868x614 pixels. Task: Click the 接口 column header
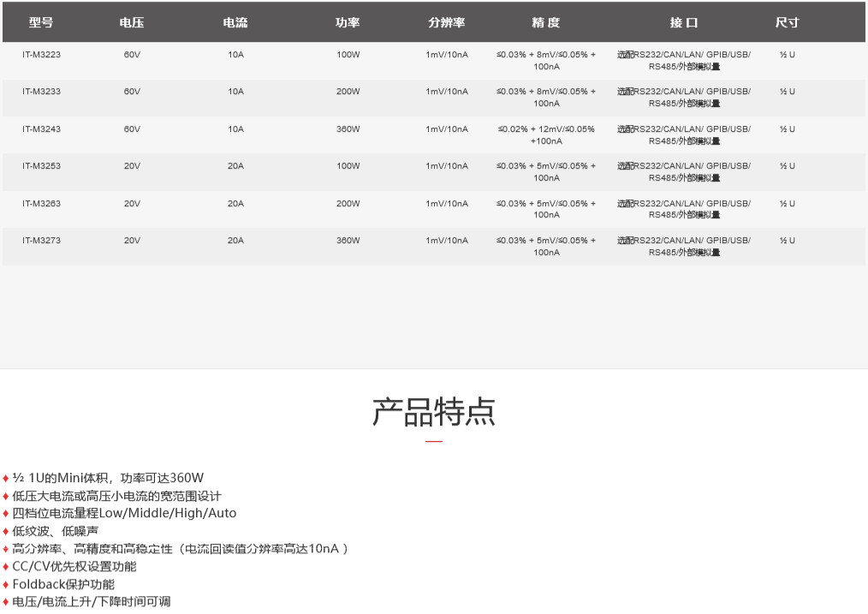click(x=683, y=23)
